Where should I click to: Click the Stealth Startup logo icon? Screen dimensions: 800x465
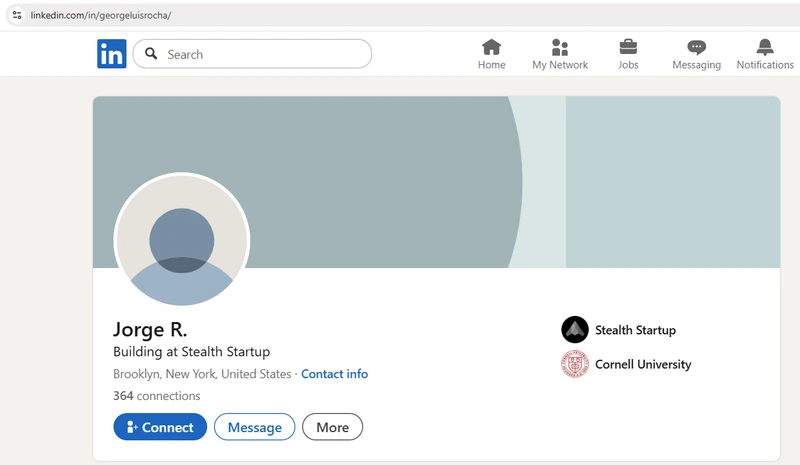pos(575,330)
